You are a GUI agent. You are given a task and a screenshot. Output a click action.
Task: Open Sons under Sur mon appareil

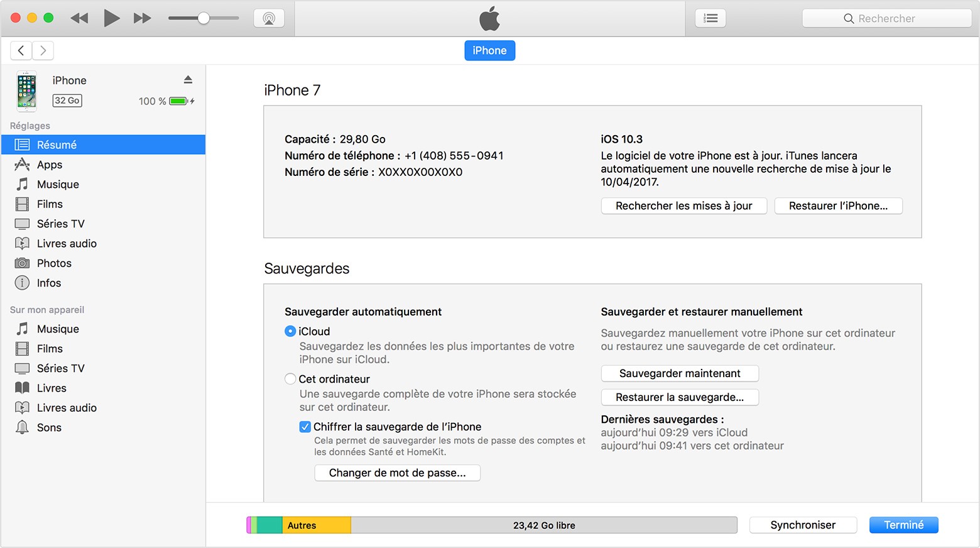coord(49,427)
